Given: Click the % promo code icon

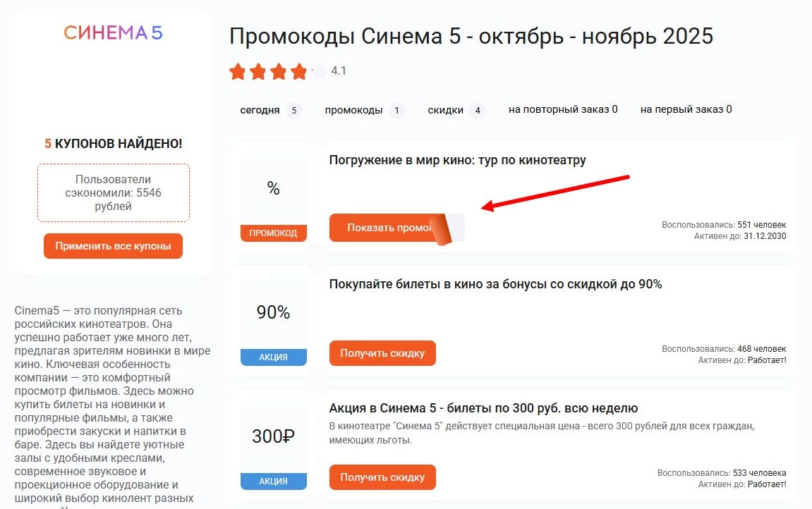Looking at the screenshot, I should (273, 188).
